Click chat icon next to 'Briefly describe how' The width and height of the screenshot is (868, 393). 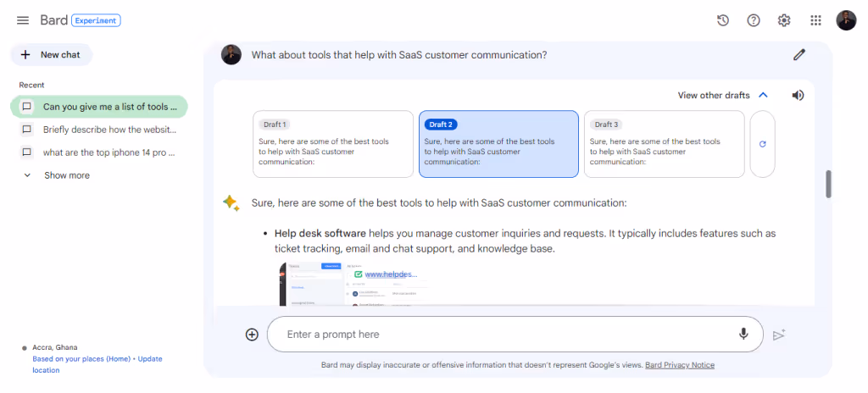26,130
